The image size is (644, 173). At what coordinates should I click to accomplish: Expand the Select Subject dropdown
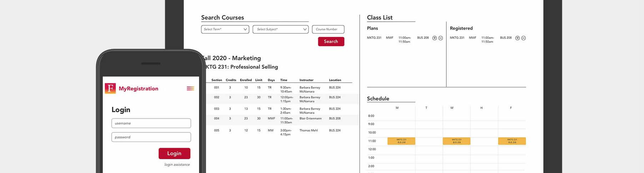pos(280,29)
